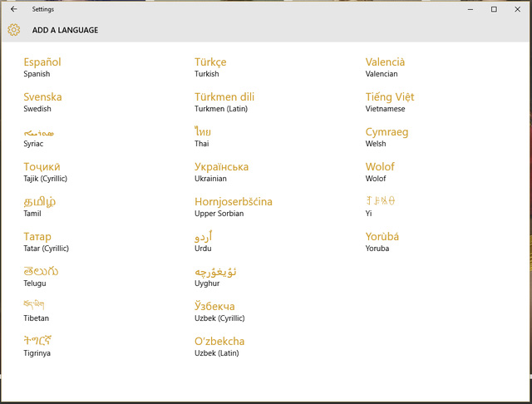Image resolution: width=532 pixels, height=404 pixels.
Task: Select the Yi language entry
Action: tap(381, 207)
